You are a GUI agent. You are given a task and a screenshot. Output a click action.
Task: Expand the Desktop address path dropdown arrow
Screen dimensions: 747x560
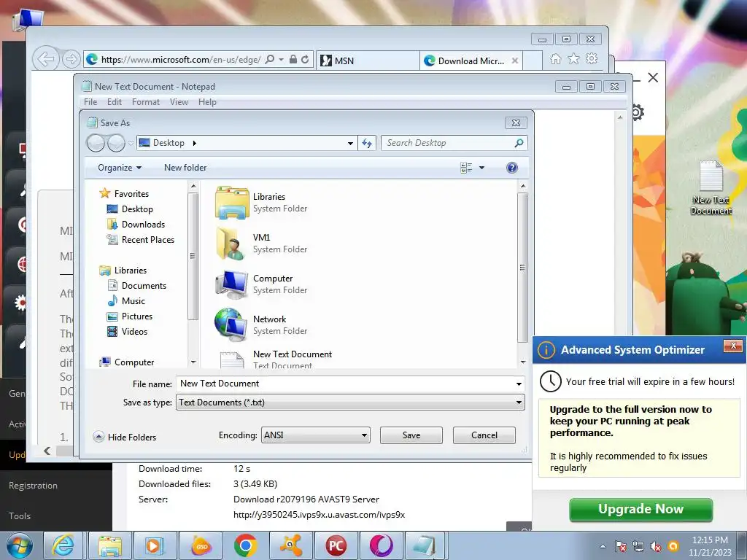(x=350, y=143)
